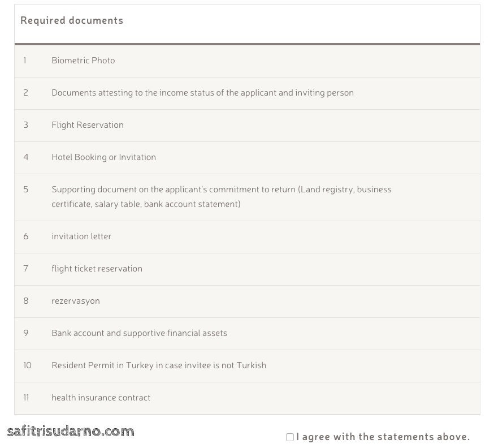Click row number 5 in the list
Image resolution: width=494 pixels, height=448 pixels.
[x=25, y=189]
